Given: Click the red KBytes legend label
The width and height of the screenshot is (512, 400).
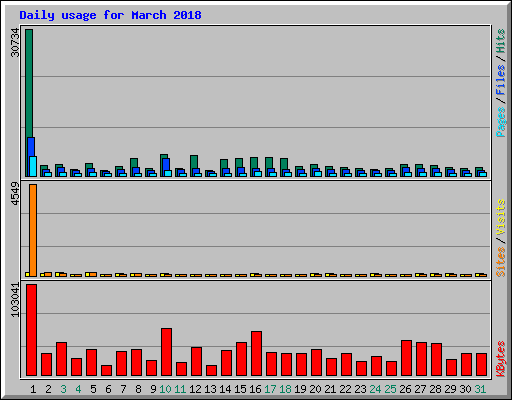Looking at the screenshot, I should (501, 359).
